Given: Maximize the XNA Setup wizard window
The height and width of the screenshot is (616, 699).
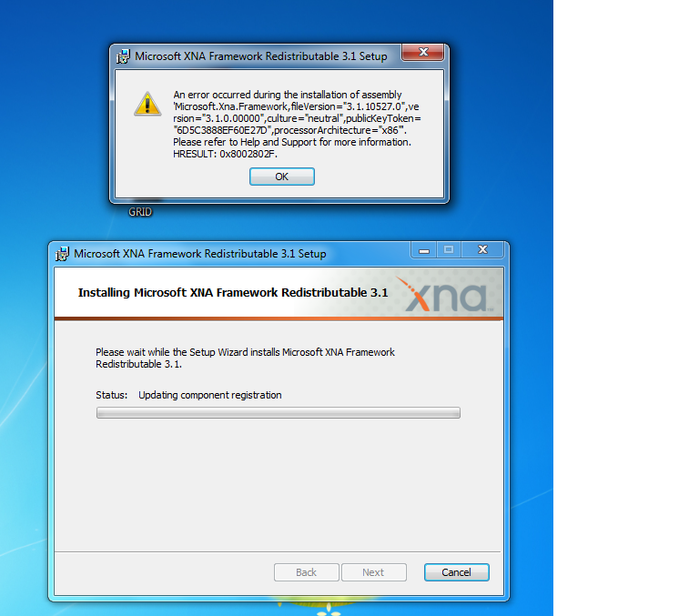Looking at the screenshot, I should [x=449, y=250].
